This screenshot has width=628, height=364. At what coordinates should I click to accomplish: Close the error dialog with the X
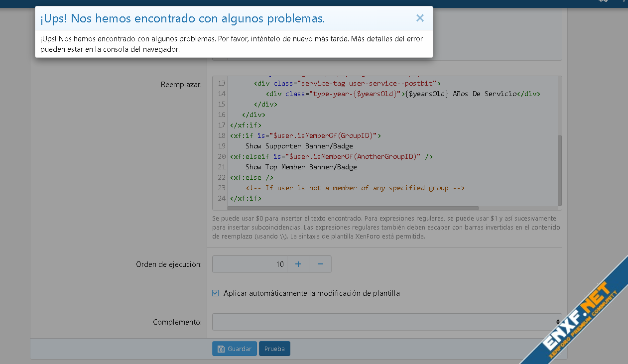(420, 18)
